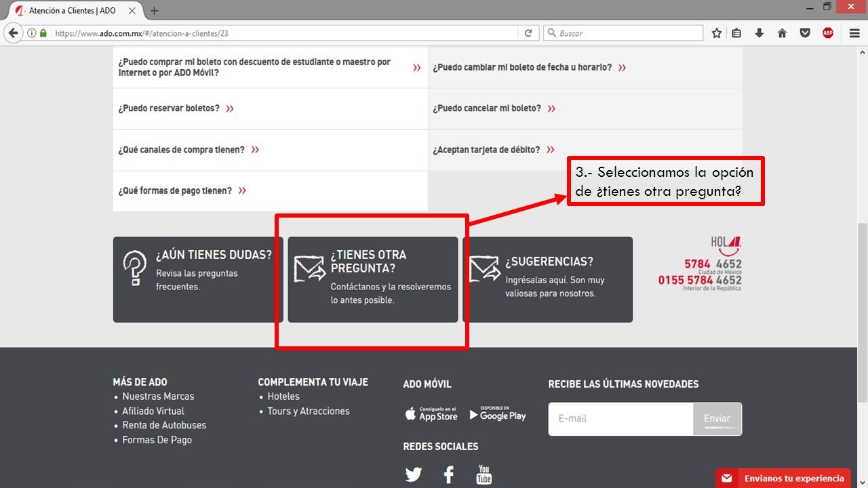Screen dimensions: 868x488
Task: Open the ¿Aún tienes dudas? card
Action: click(198, 279)
